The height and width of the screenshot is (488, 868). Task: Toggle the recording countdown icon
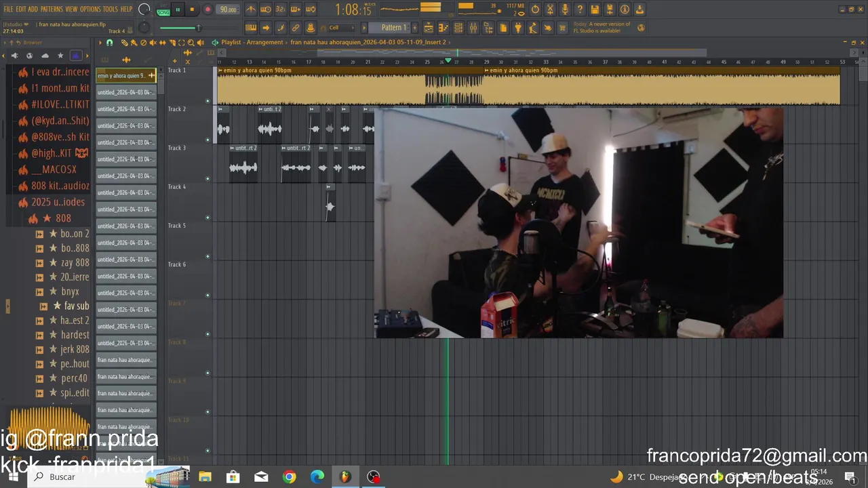[281, 9]
